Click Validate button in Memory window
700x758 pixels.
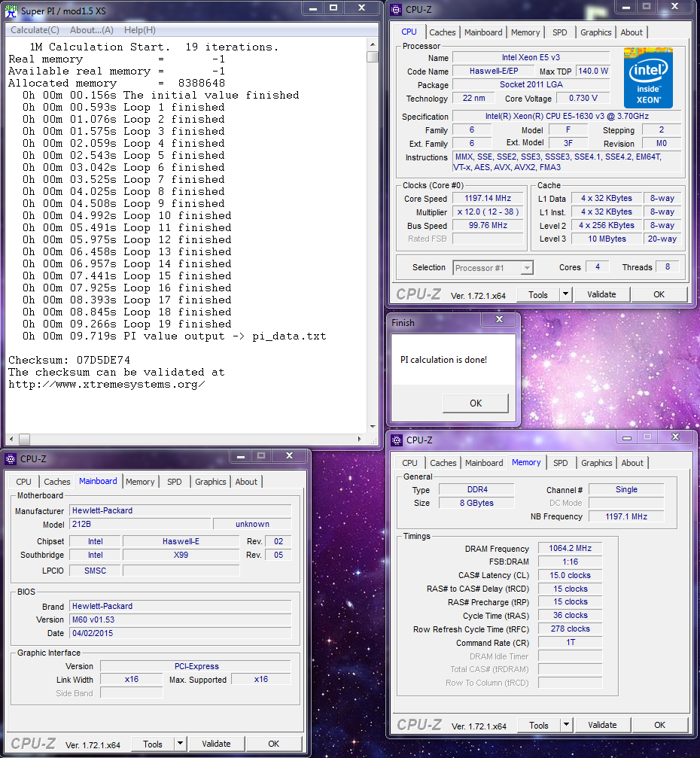pyautogui.click(x=602, y=725)
